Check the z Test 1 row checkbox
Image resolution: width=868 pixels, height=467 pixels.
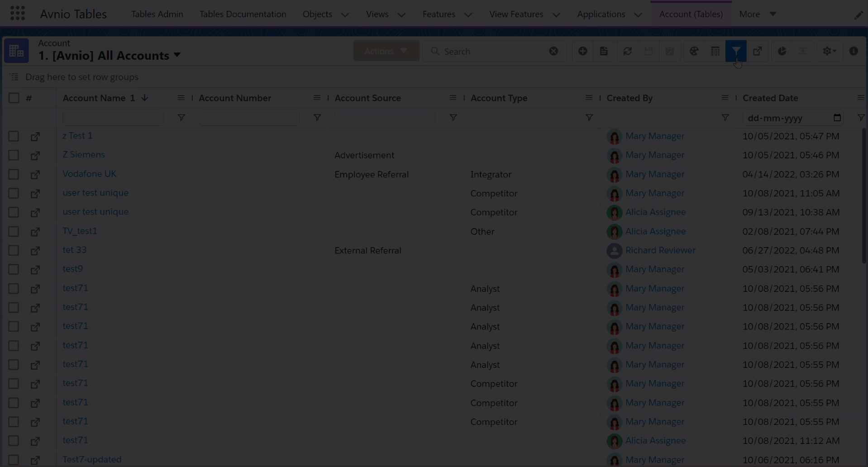tap(14, 136)
